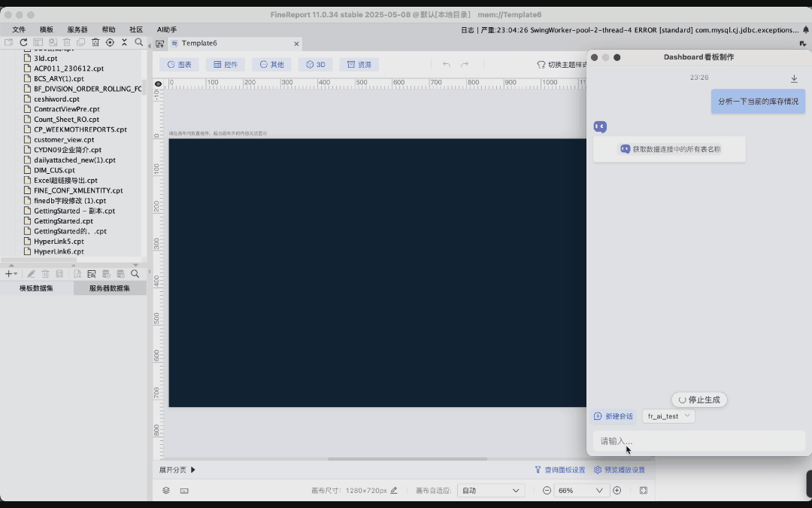Open the fr_ai_test connection dropdown

(668, 416)
